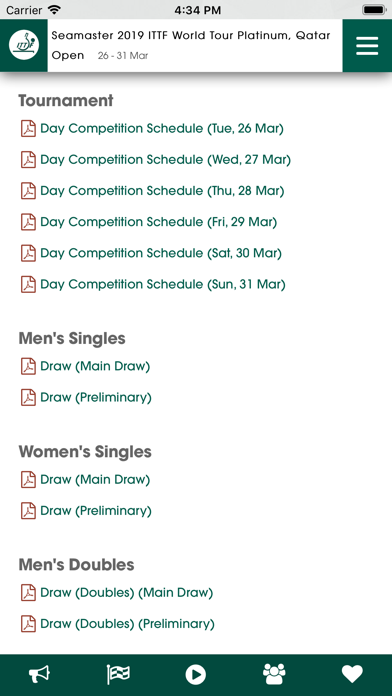
Task: Open Day Competition Schedule (Fri, 29 Mar)
Action: (x=158, y=222)
